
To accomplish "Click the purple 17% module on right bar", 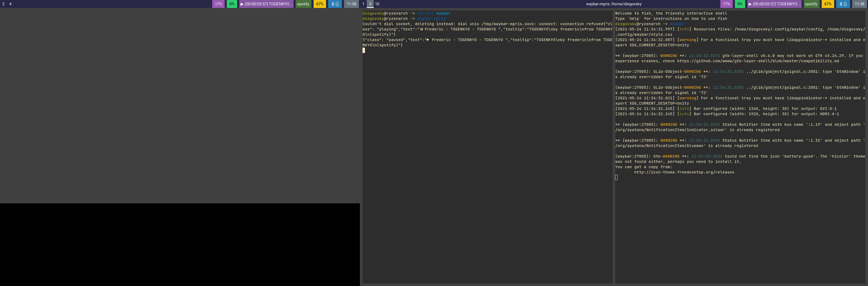I will pos(726,4).
